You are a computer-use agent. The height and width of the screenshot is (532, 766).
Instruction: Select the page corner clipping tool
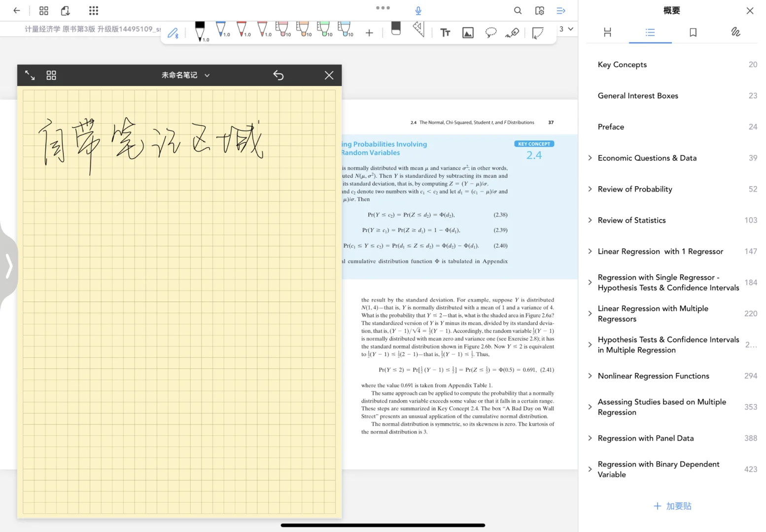point(538,33)
